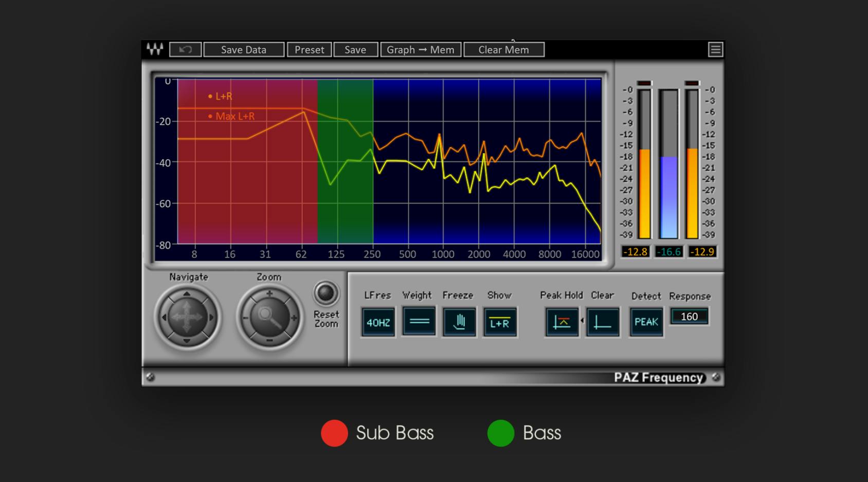Click the Zoom magnifier center
Image resolution: width=868 pixels, height=482 pixels.
269,318
